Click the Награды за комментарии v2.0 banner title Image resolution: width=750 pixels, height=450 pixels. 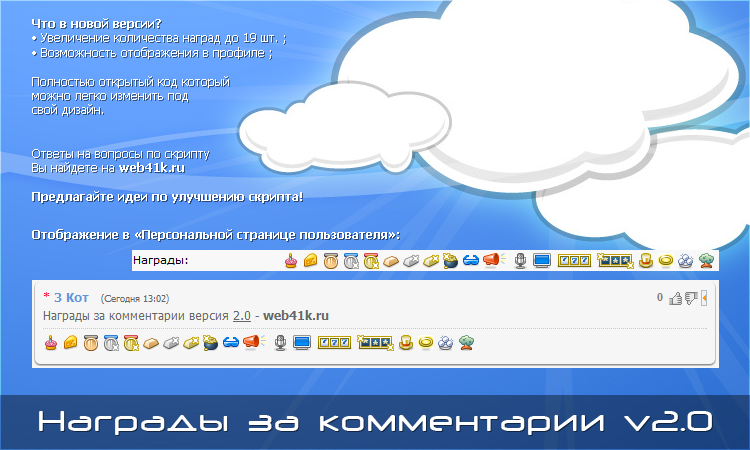(x=375, y=422)
